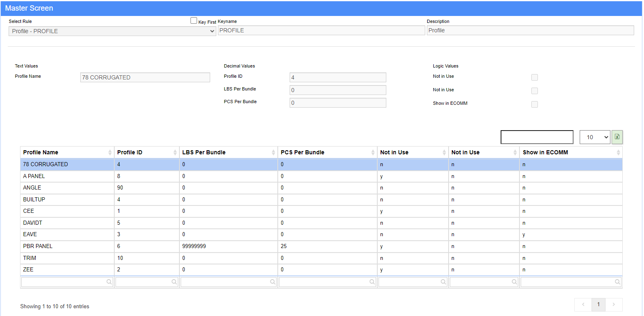Image resolution: width=644 pixels, height=316 pixels.
Task: Sort by Show in ECOMM column
Action: pos(570,152)
